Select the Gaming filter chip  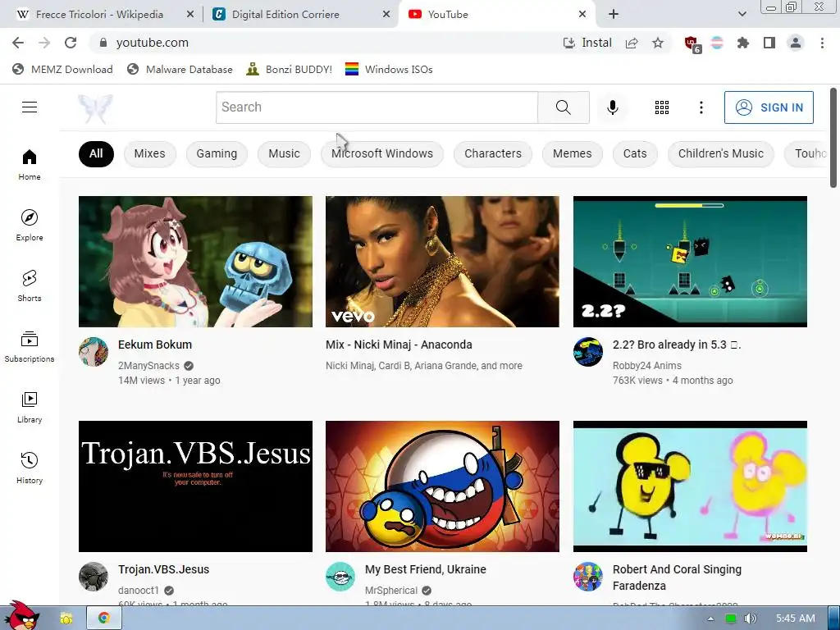217,153
